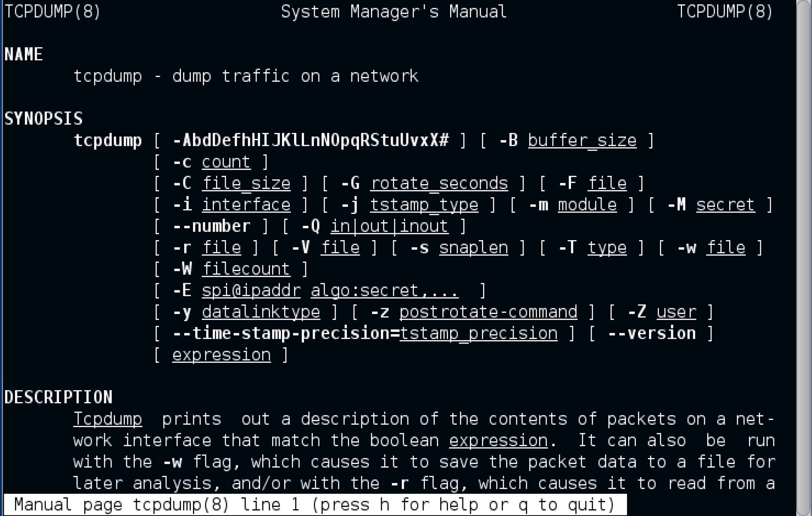Click the --version option text
The width and height of the screenshot is (812, 516).
[651, 334]
